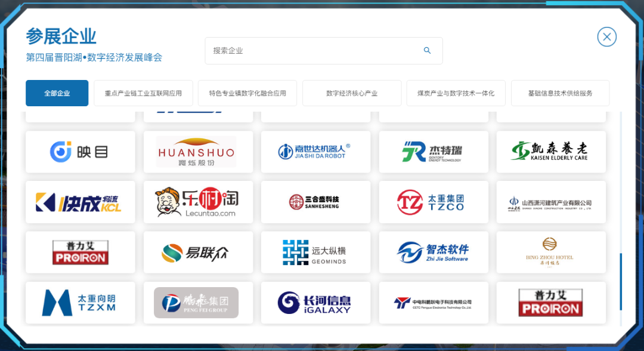The image size is (644, 351).
Task: Click the magnifier search icon
Action: coord(427,51)
